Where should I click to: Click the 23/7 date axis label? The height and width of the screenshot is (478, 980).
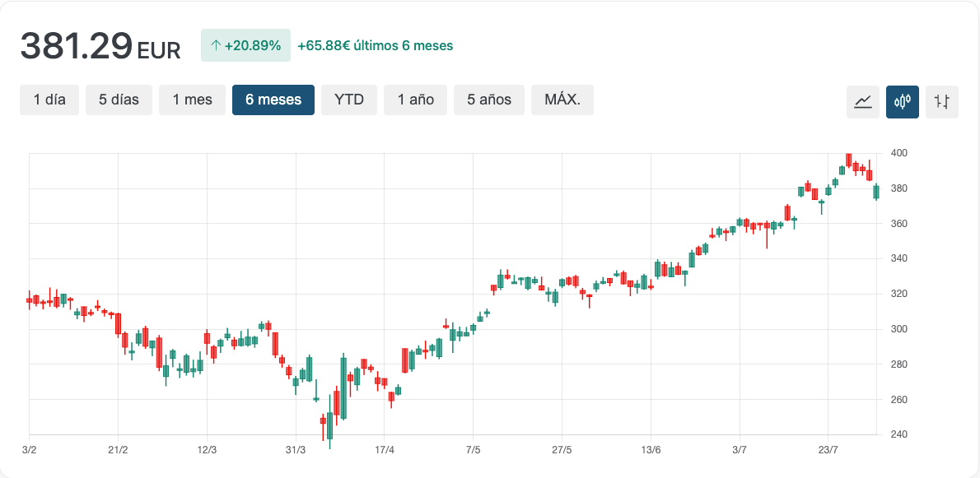828,450
